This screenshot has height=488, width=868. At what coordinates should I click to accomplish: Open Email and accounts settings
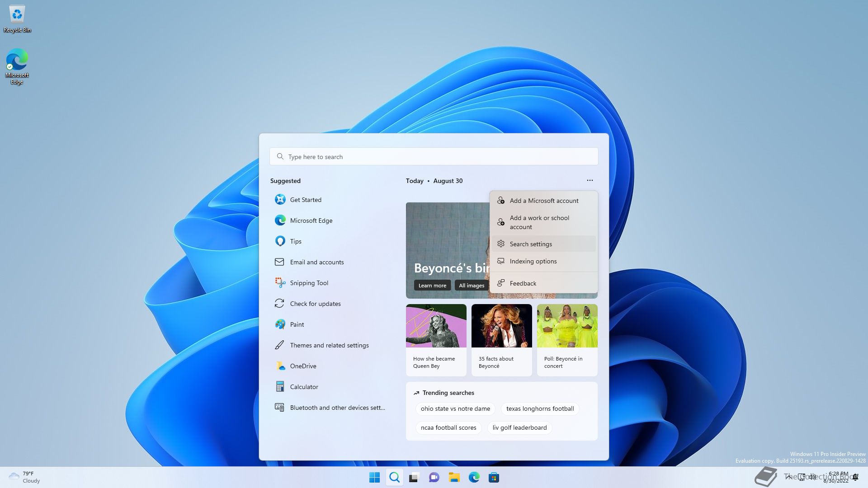point(332,262)
